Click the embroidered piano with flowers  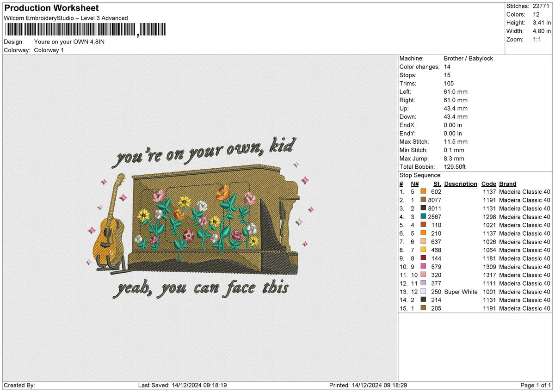click(214, 219)
